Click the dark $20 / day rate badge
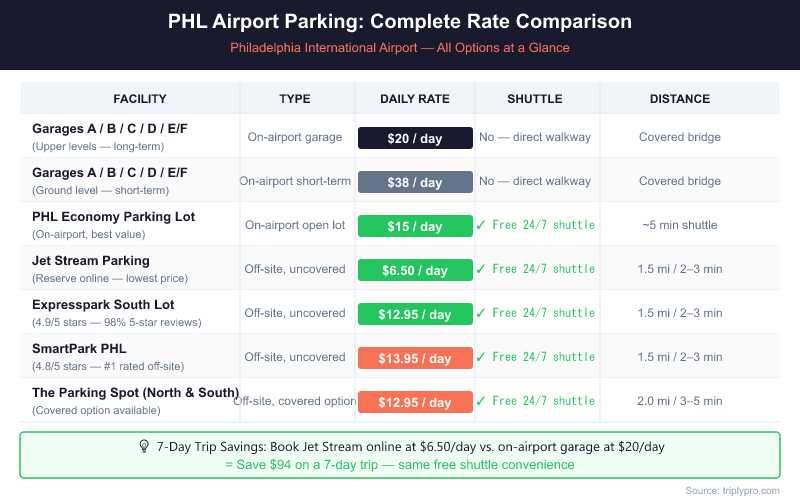Viewport: 800px width, 500px height. tap(415, 138)
